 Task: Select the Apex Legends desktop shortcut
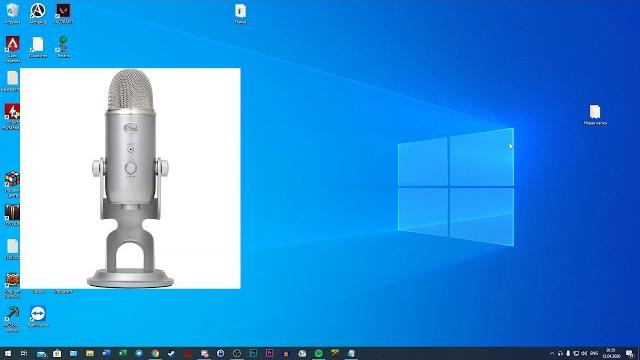pyautogui.click(x=12, y=49)
